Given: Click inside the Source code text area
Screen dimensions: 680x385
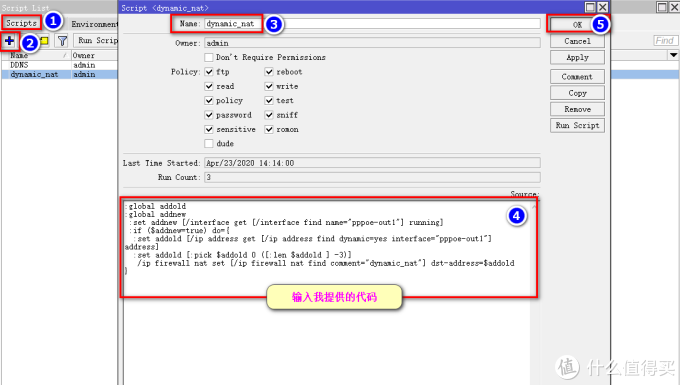Looking at the screenshot, I should (327, 292).
